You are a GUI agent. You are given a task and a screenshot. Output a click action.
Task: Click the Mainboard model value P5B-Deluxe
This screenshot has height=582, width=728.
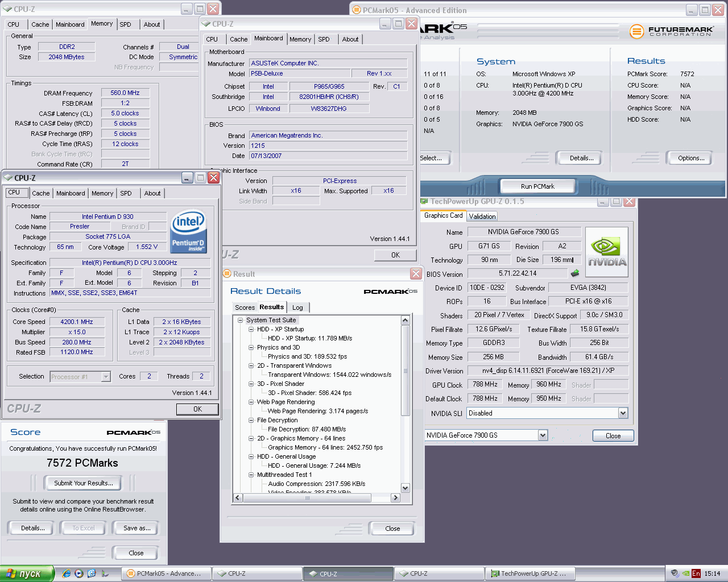pos(299,73)
